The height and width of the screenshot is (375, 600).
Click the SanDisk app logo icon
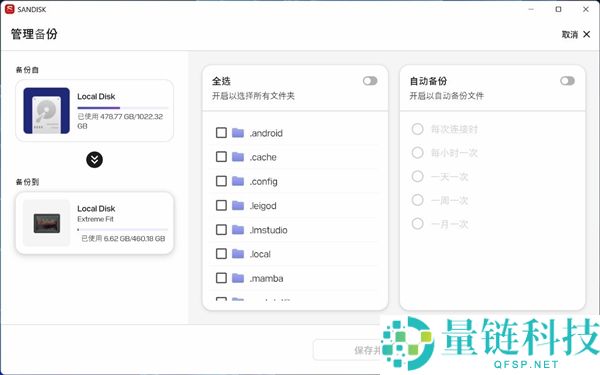[x=10, y=9]
